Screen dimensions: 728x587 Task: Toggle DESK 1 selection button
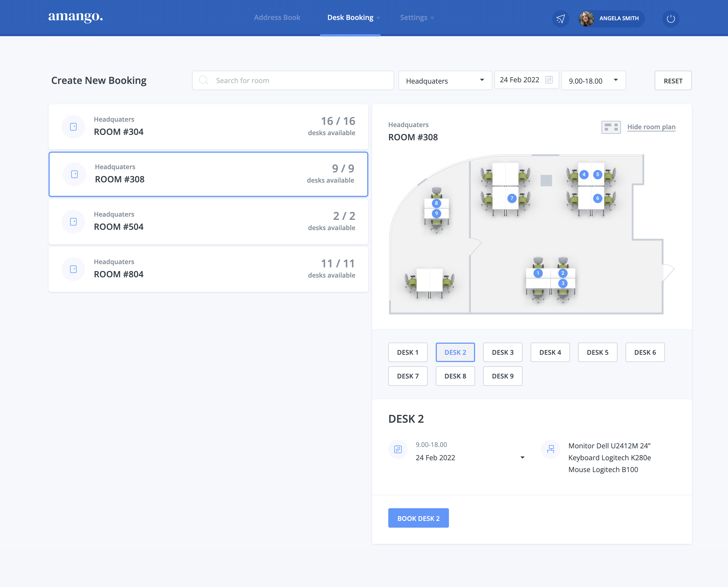click(x=408, y=352)
